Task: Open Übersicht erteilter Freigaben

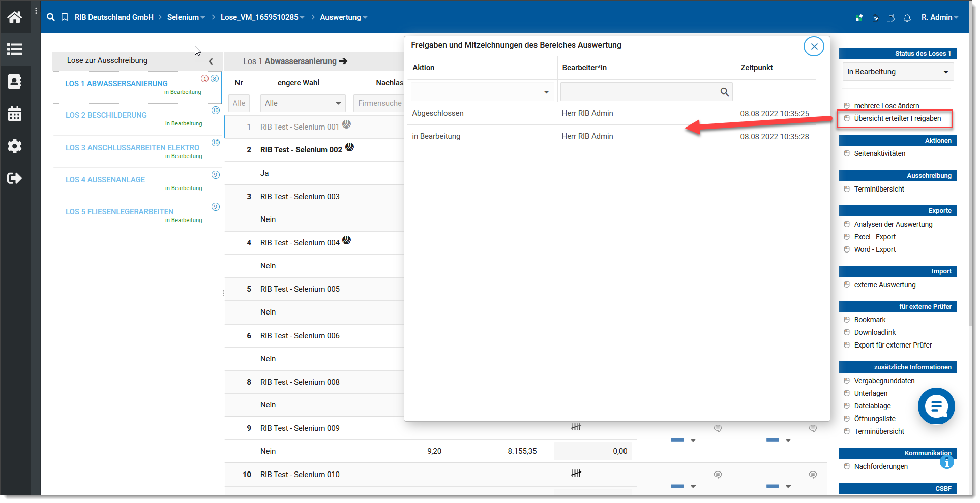Action: 898,118
